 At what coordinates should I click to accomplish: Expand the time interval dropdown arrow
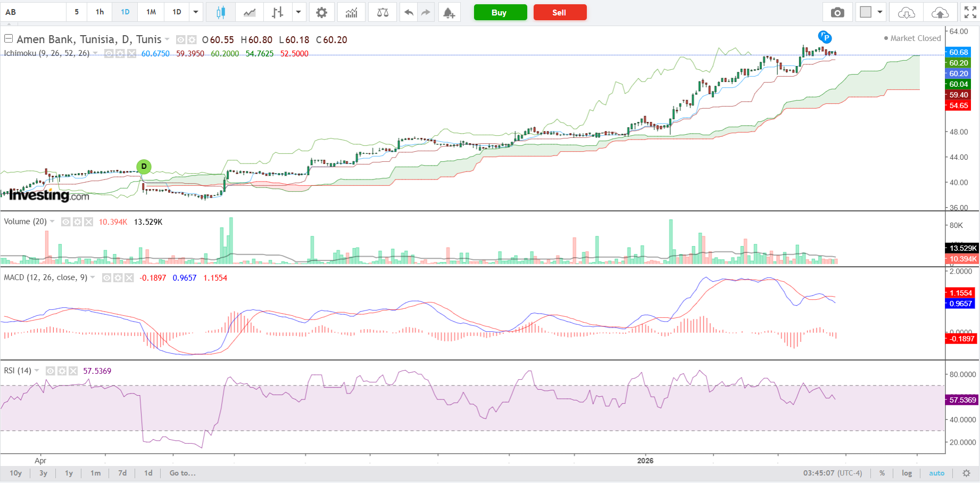click(x=196, y=12)
